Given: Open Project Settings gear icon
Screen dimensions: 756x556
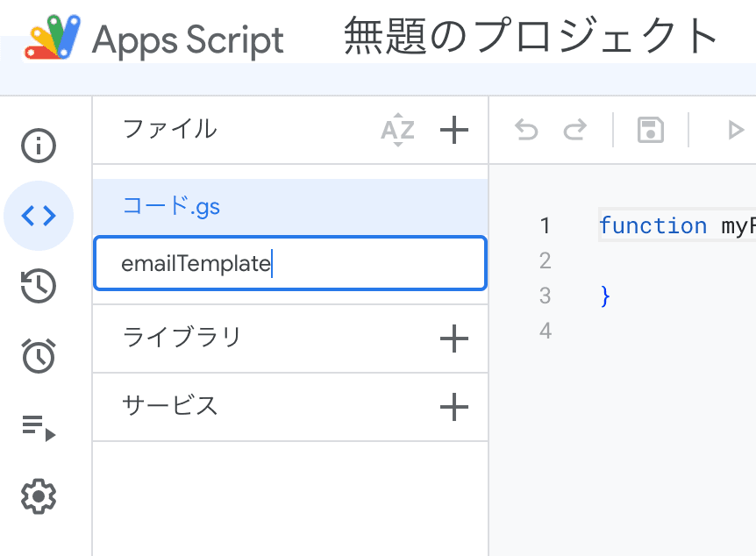Looking at the screenshot, I should (39, 497).
